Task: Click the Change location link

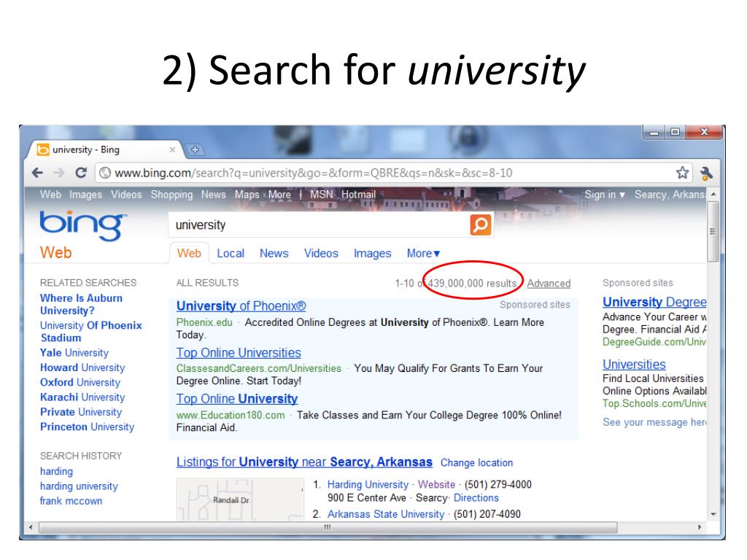Action: (x=476, y=463)
